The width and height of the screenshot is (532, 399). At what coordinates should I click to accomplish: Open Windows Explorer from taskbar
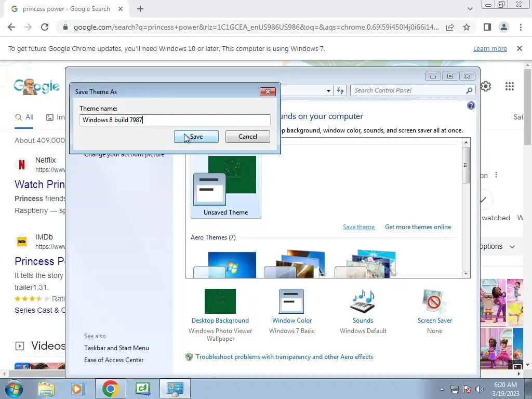point(46,389)
